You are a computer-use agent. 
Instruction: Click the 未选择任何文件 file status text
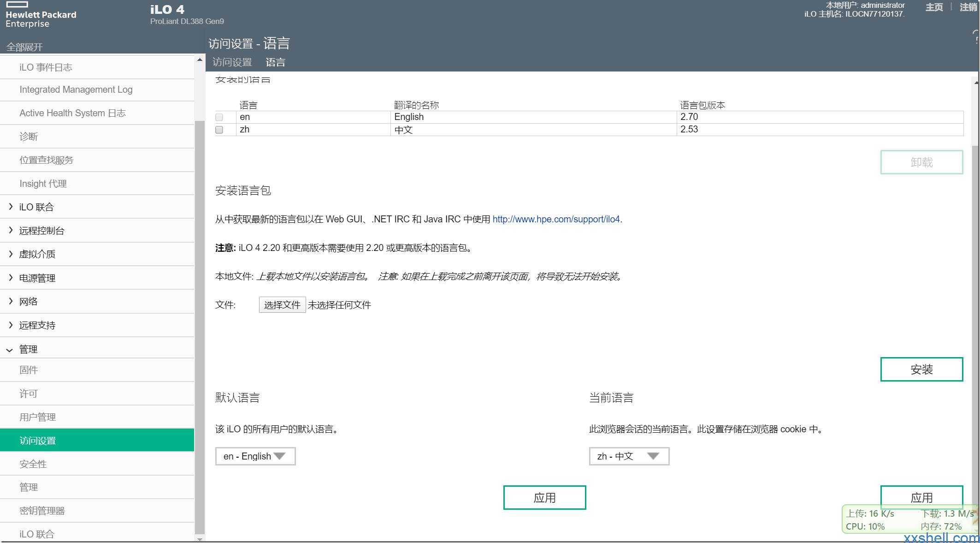coord(339,305)
